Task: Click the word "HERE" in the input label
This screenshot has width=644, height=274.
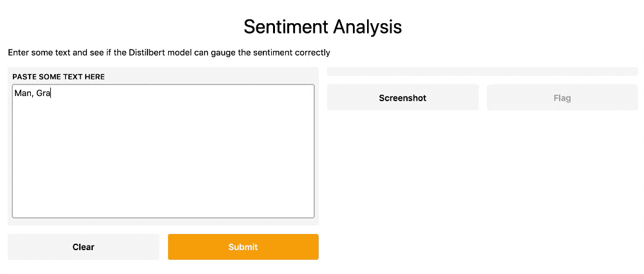Action: pyautogui.click(x=94, y=77)
